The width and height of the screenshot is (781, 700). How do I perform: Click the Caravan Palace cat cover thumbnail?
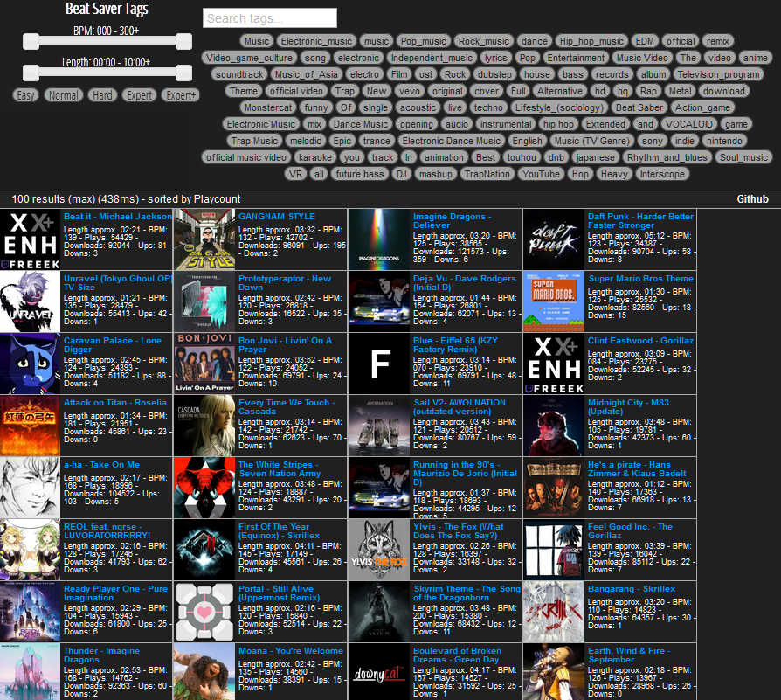[x=30, y=364]
